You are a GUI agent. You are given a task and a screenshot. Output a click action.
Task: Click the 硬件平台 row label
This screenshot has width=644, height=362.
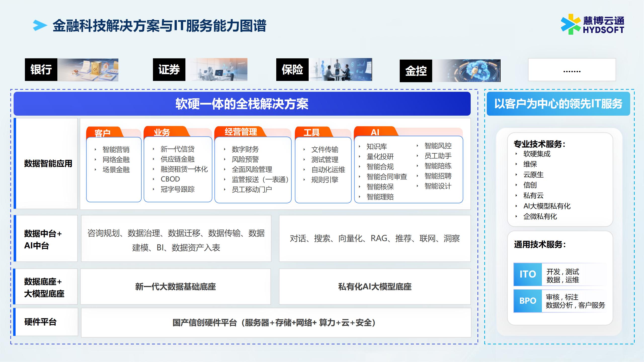tap(41, 322)
